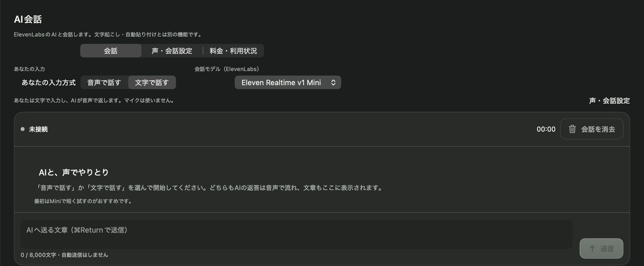
Task: Click the マイクは使いません description line
Action: coord(95,100)
